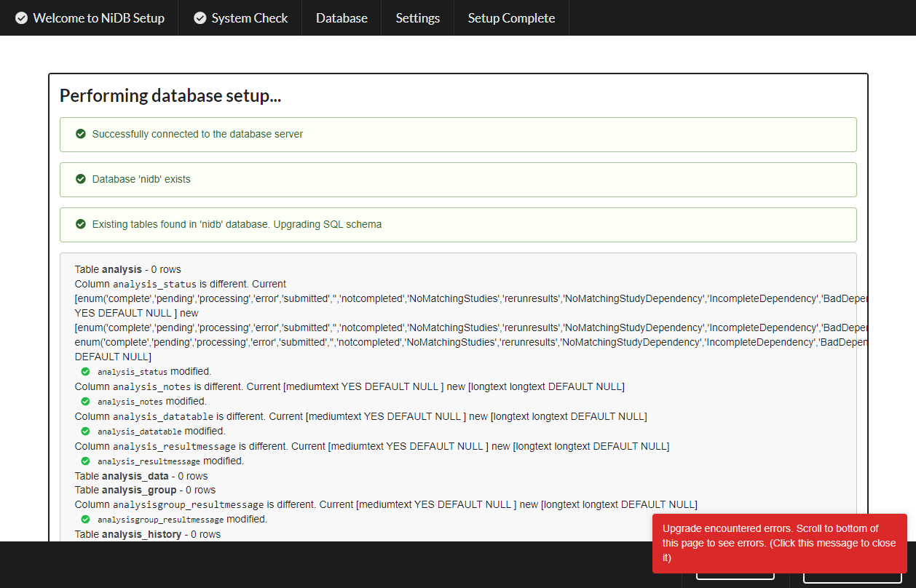Click the left button at page bottom
This screenshot has height=588, width=916.
pyautogui.click(x=735, y=575)
